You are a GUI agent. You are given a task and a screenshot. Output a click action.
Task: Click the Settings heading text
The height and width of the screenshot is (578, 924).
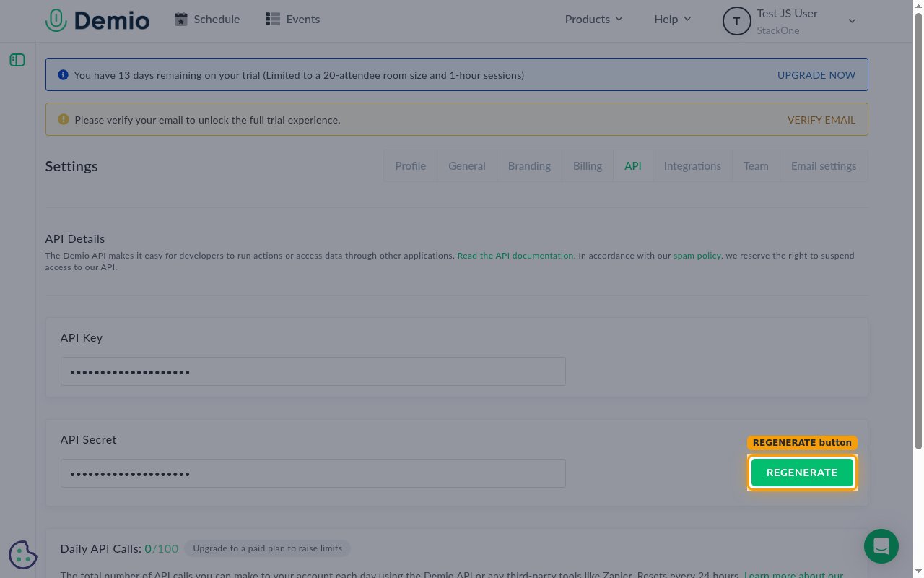[x=71, y=166]
